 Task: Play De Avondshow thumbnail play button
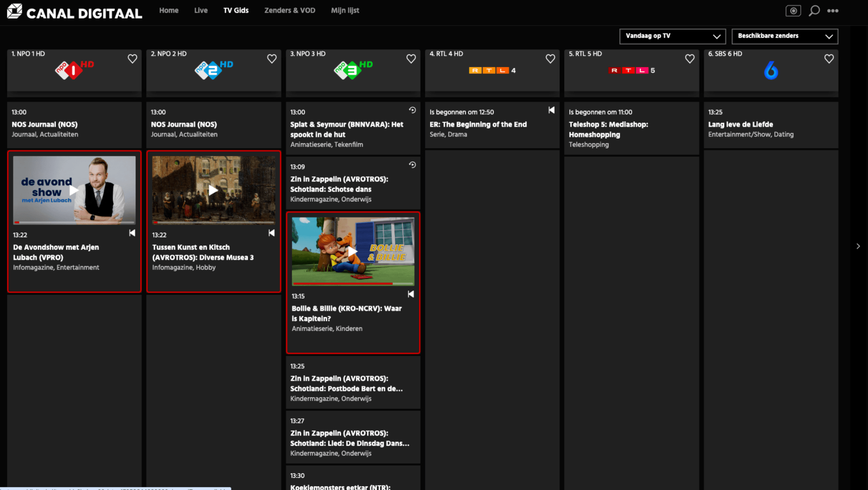pyautogui.click(x=74, y=190)
